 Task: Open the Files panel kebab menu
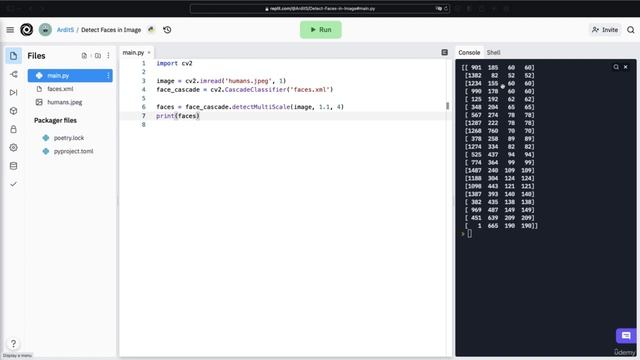[x=108, y=56]
